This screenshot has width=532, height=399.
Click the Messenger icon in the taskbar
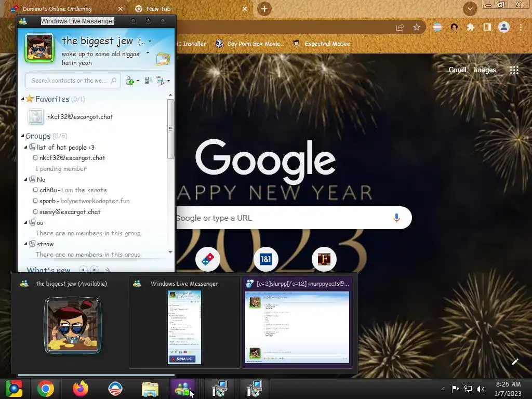pyautogui.click(x=183, y=389)
